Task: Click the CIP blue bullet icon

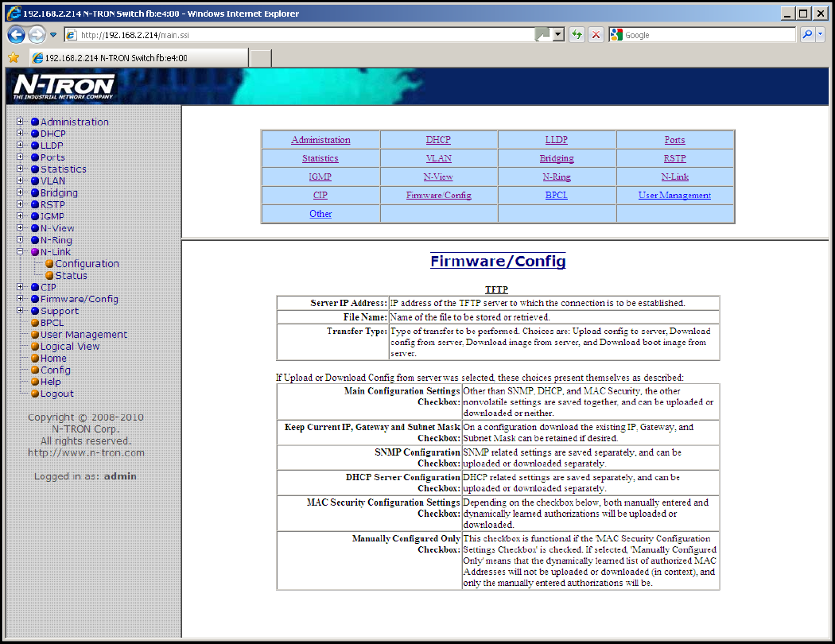Action: (x=35, y=287)
